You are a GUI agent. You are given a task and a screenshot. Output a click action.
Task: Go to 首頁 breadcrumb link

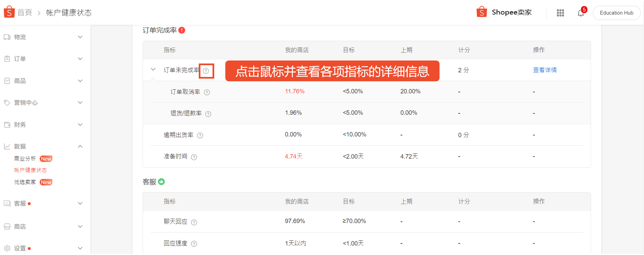(x=25, y=13)
